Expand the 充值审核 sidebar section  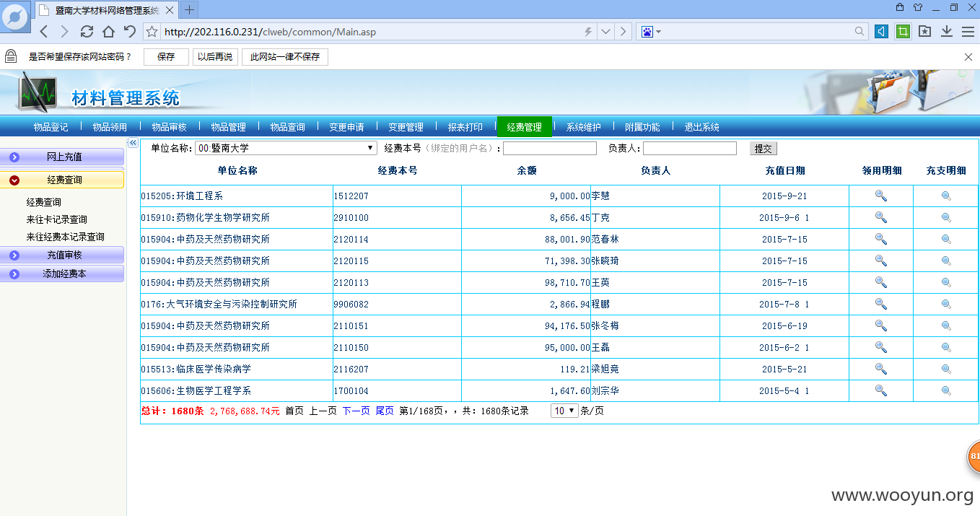pyautogui.click(x=62, y=255)
